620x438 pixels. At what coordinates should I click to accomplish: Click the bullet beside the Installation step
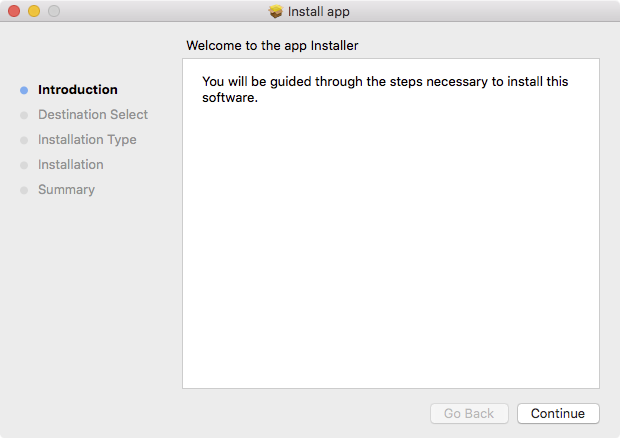point(24,165)
